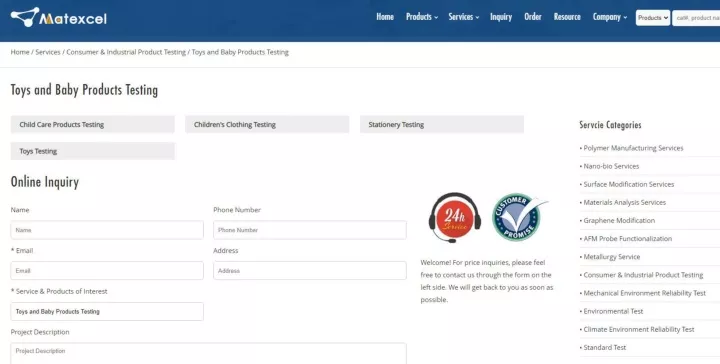
Task: Open Nano-bio Services category
Action: pyautogui.click(x=611, y=166)
